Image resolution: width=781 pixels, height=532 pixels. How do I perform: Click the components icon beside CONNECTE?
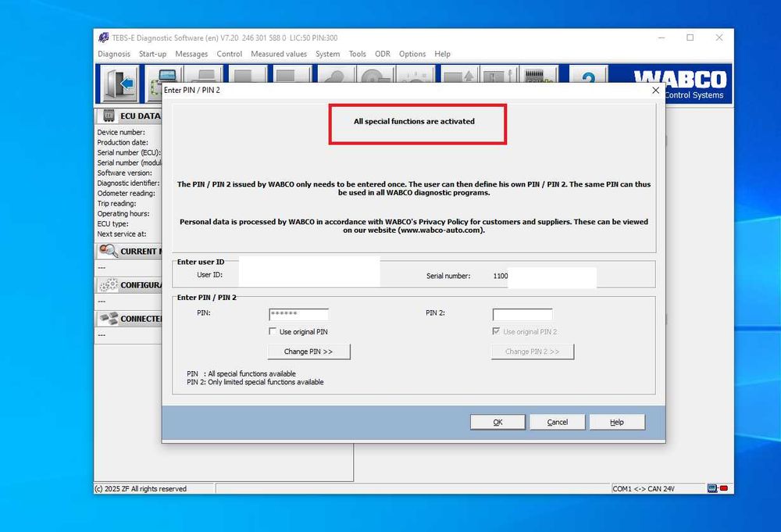109,318
